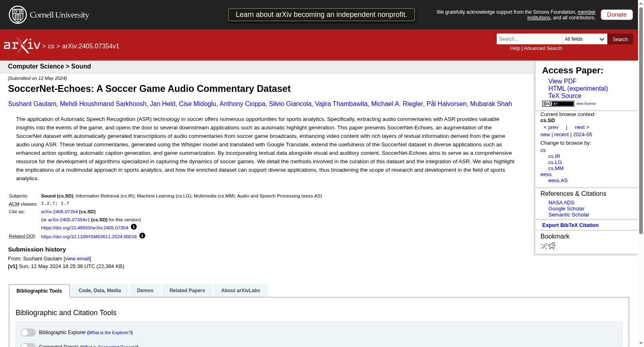This screenshot has width=644, height=347.
Task: Open info icon next to Related DOI
Action: [x=142, y=236]
